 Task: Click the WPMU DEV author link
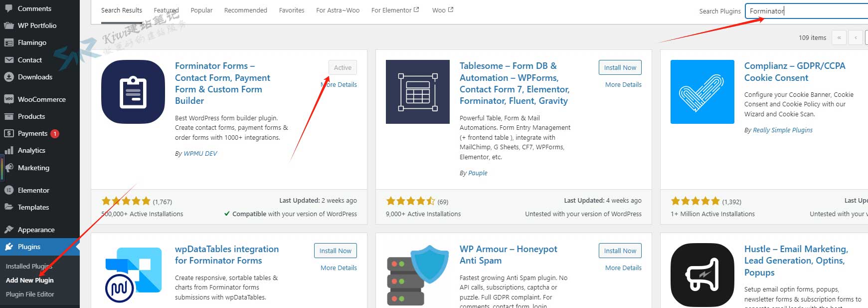coord(200,154)
